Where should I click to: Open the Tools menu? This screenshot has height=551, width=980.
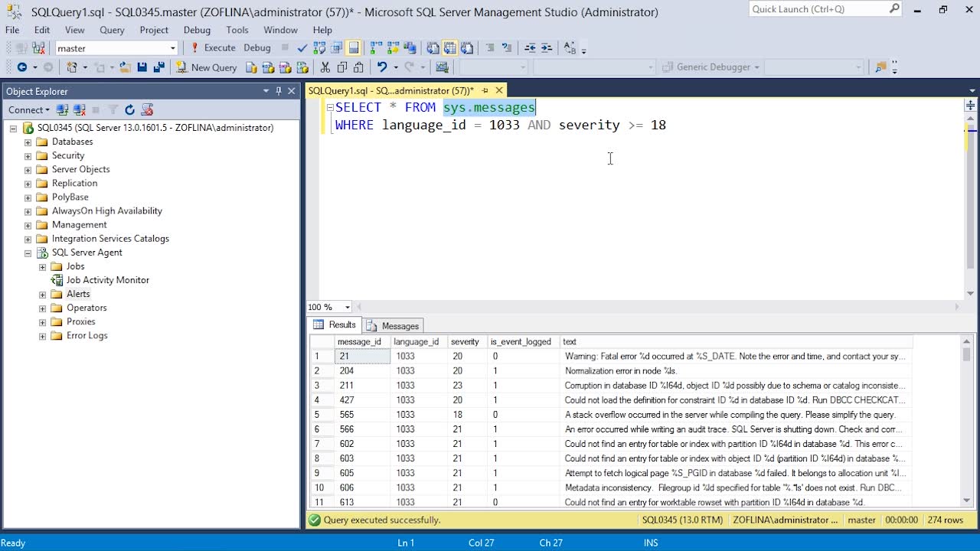click(x=237, y=30)
